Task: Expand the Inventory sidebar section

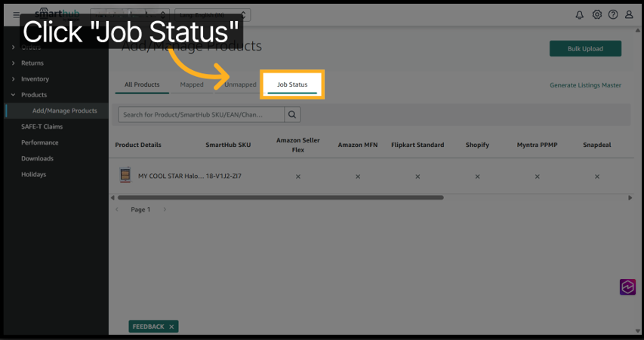Action: [x=35, y=79]
